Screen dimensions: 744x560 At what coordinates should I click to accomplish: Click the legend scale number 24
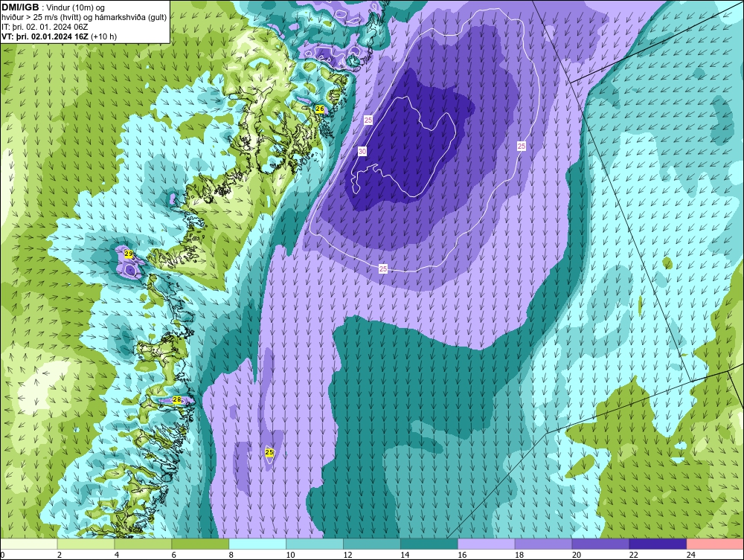690,555
